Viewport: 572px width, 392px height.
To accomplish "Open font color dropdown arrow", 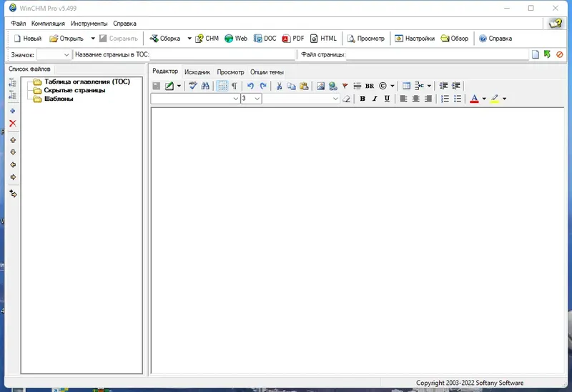I will click(x=484, y=99).
